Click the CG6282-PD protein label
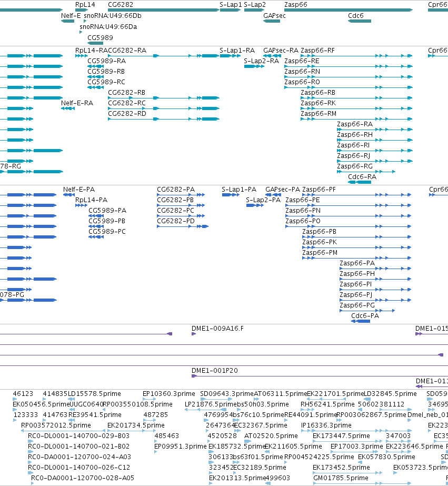Viewport: 448px width, 486px height. (x=176, y=221)
